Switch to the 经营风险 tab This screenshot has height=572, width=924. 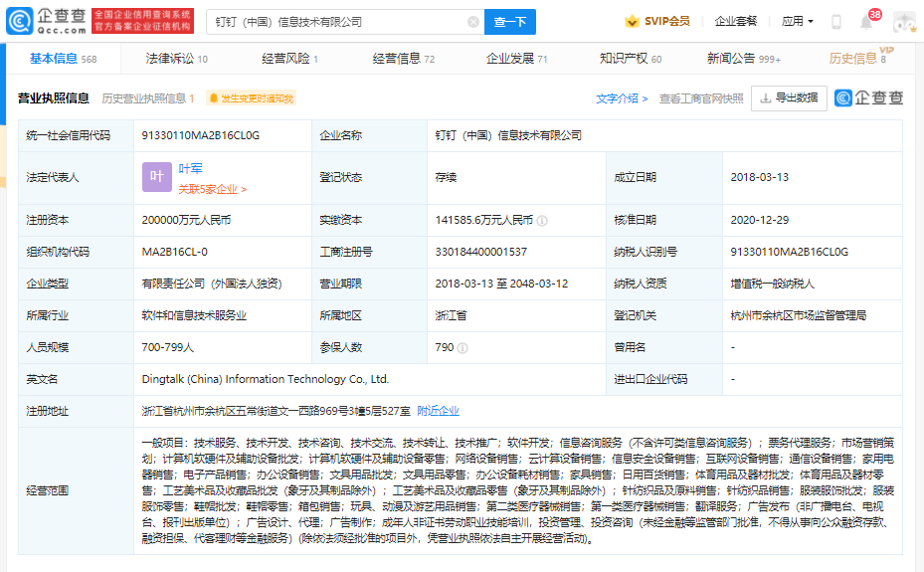point(289,59)
